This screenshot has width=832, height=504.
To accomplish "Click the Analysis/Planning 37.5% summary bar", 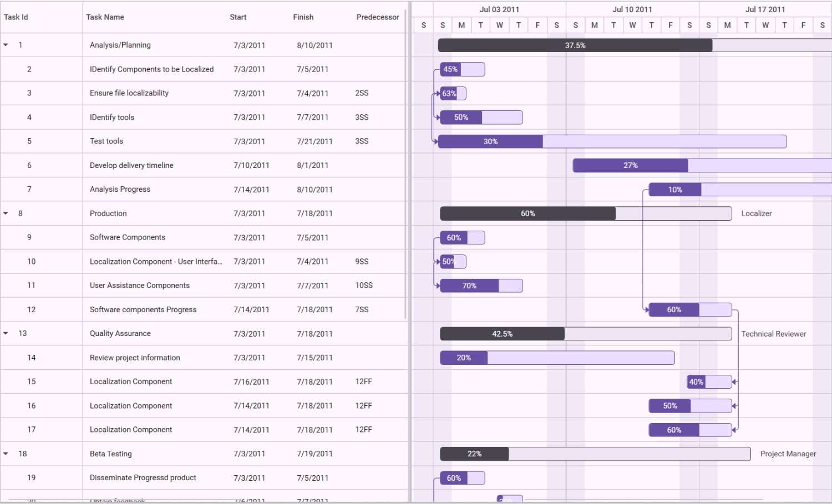I will 635,45.
